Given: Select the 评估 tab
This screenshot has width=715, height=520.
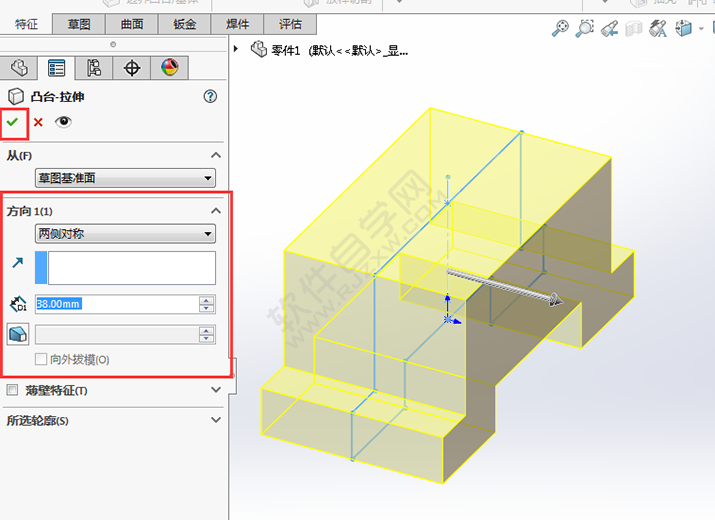Looking at the screenshot, I should [290, 24].
